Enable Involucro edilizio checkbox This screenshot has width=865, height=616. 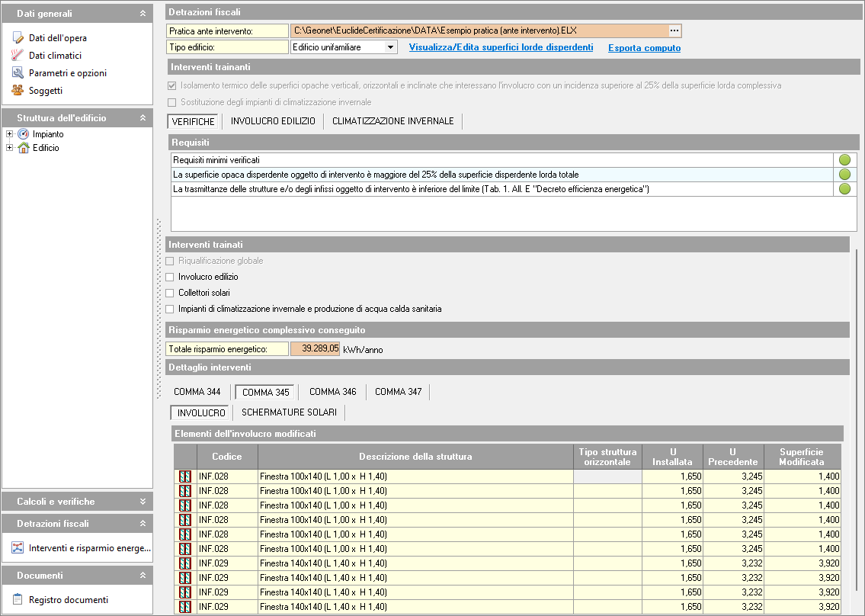171,278
